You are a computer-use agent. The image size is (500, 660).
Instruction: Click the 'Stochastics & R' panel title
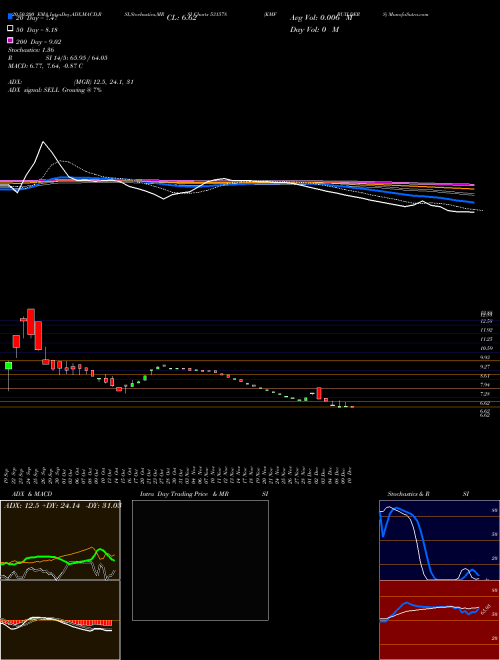point(408,494)
